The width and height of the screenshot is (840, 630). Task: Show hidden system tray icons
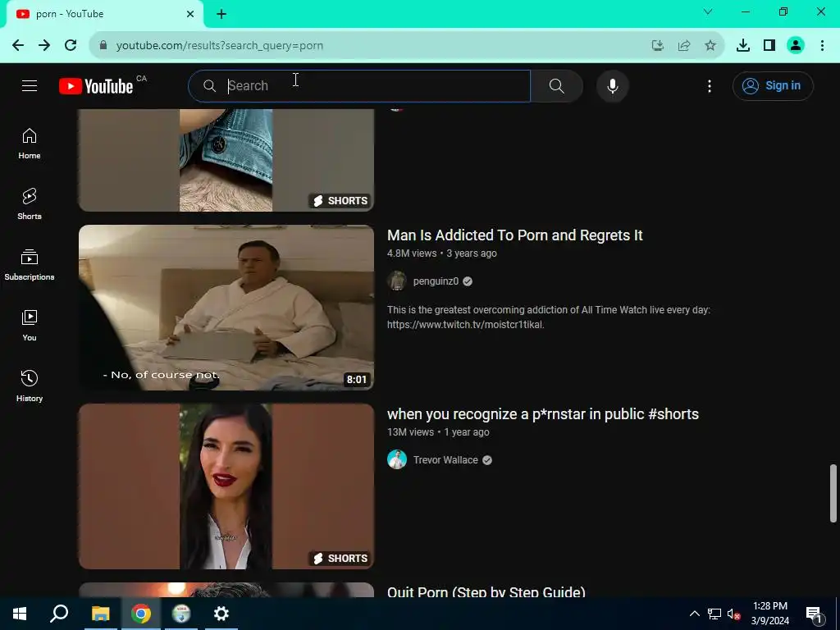point(694,614)
